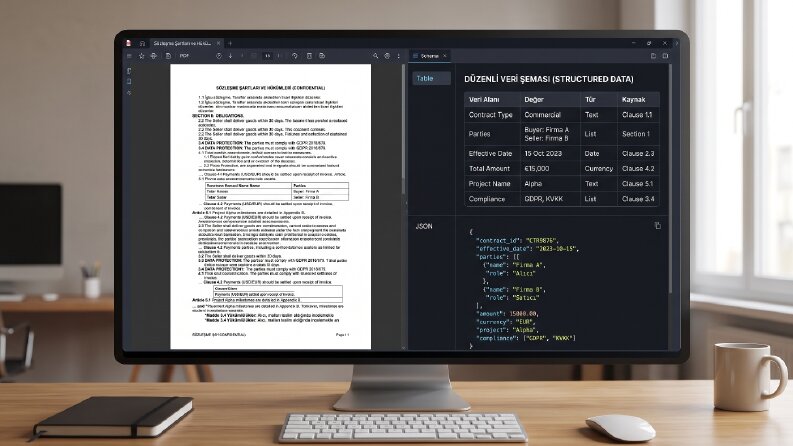
Task: Click the Currency type cell
Action: [x=599, y=168]
